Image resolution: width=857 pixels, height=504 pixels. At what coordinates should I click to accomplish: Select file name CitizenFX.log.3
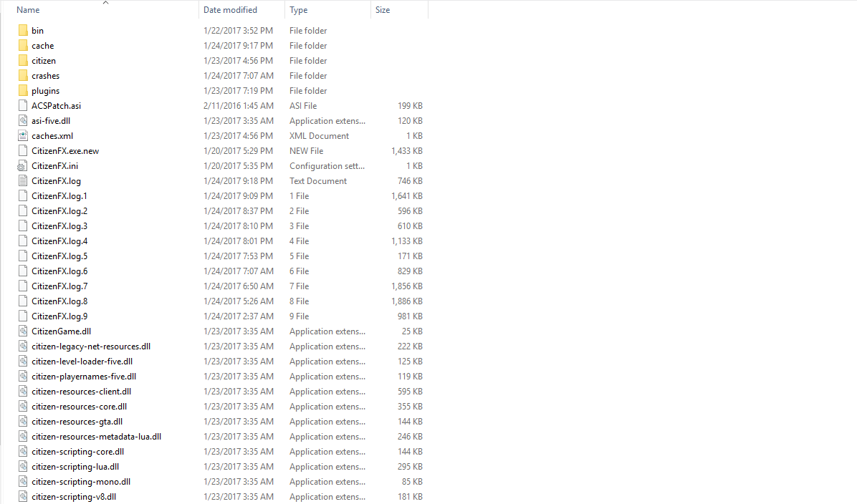[x=59, y=226]
